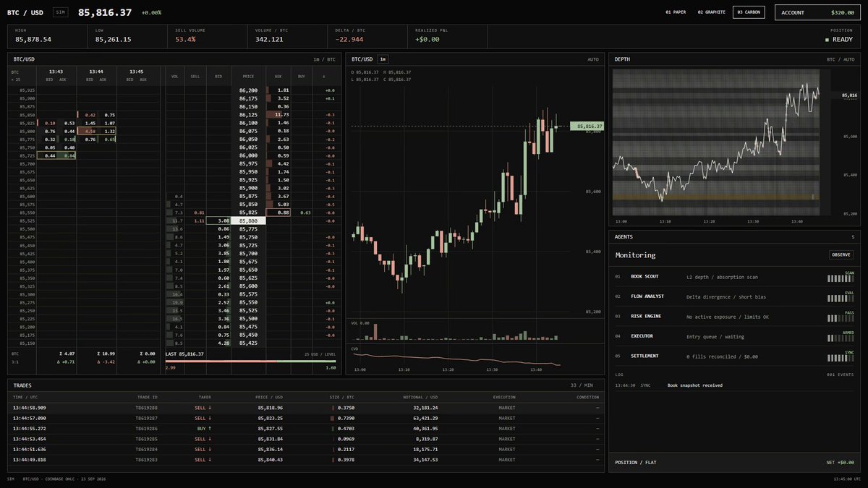The height and width of the screenshot is (488, 868).
Task: Select the Executor agent row
Action: (x=734, y=336)
